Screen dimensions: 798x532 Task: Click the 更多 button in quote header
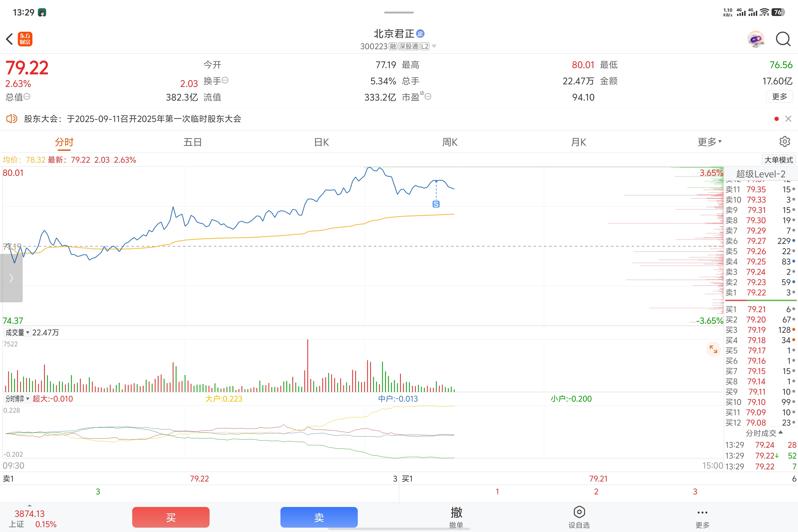[x=779, y=97]
